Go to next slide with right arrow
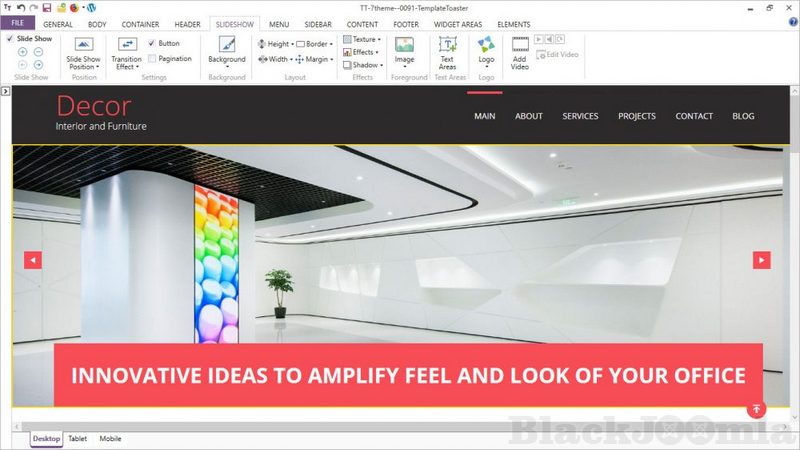The image size is (800, 450). (762, 260)
